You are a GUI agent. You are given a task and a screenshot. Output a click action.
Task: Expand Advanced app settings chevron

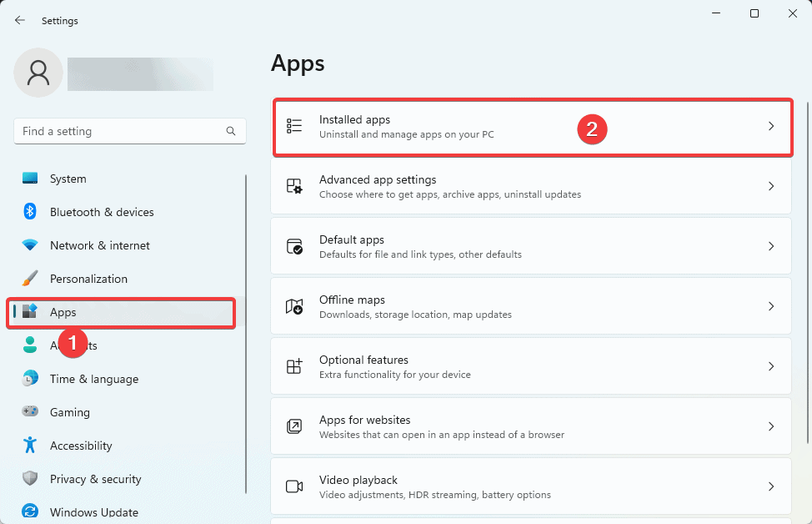click(x=771, y=186)
